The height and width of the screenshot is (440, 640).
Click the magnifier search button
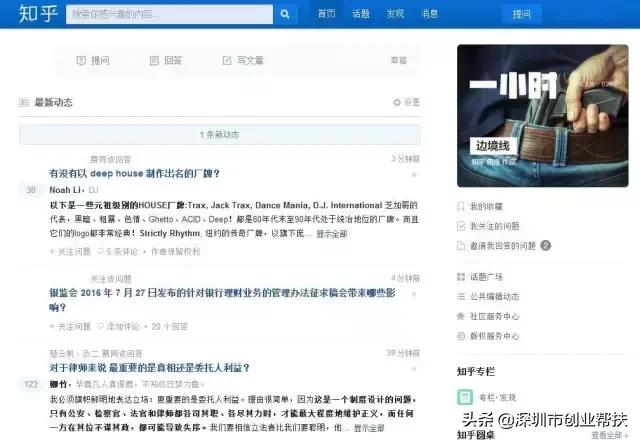click(x=285, y=14)
